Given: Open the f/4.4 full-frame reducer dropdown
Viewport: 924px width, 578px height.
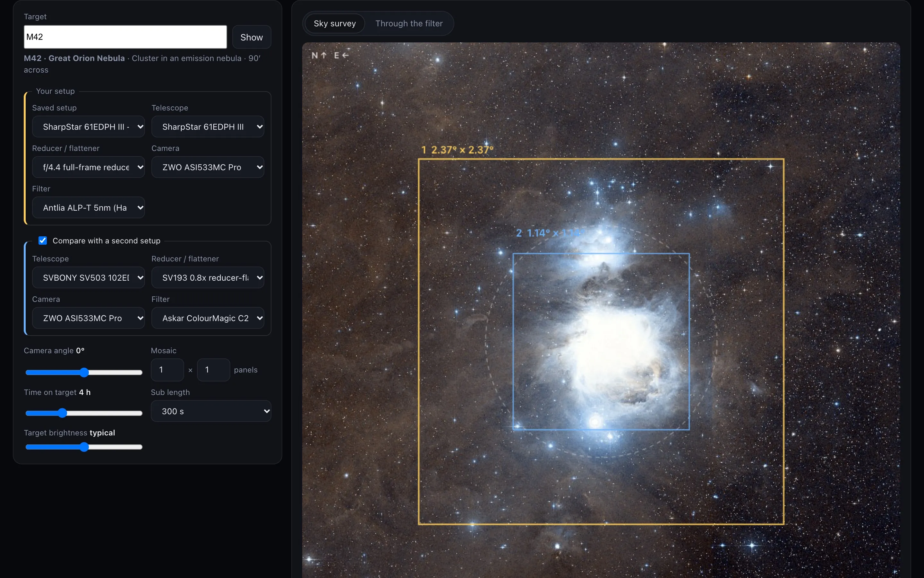Looking at the screenshot, I should [89, 167].
